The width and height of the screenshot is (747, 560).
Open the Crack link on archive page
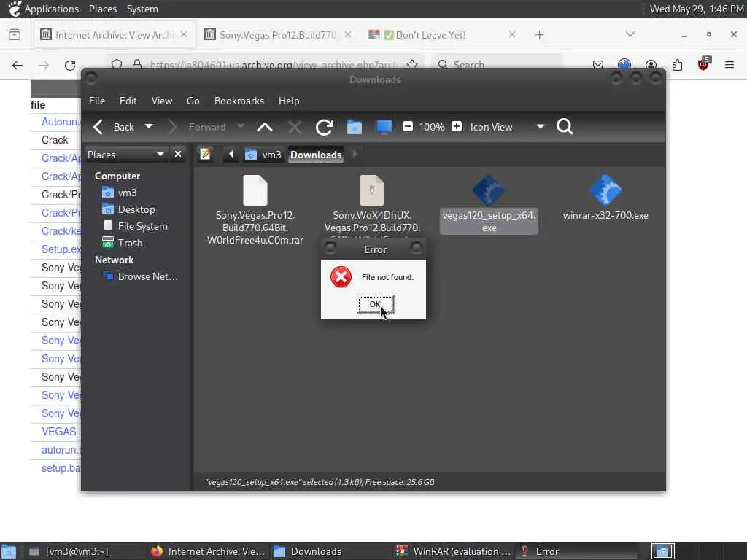pyautogui.click(x=55, y=140)
